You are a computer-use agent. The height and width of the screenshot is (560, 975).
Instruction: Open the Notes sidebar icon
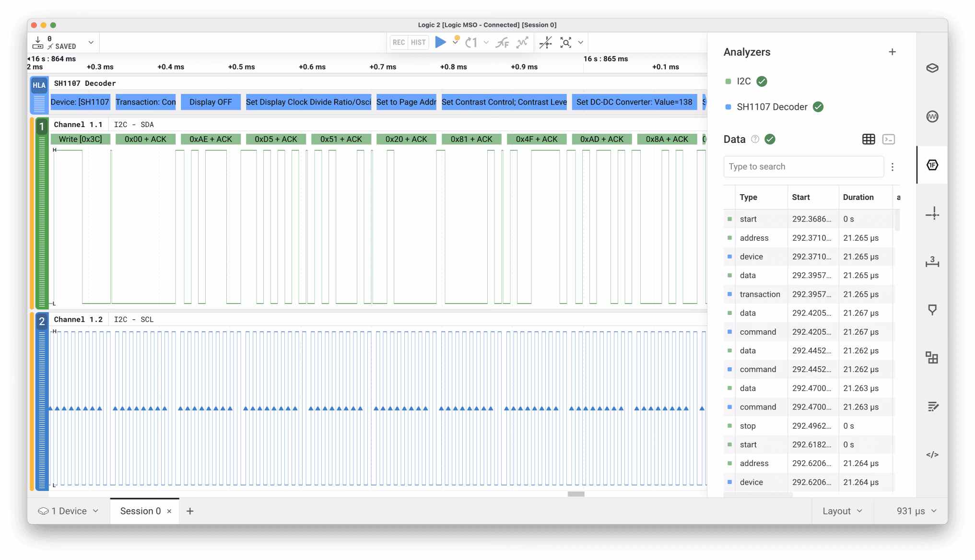[x=932, y=406]
